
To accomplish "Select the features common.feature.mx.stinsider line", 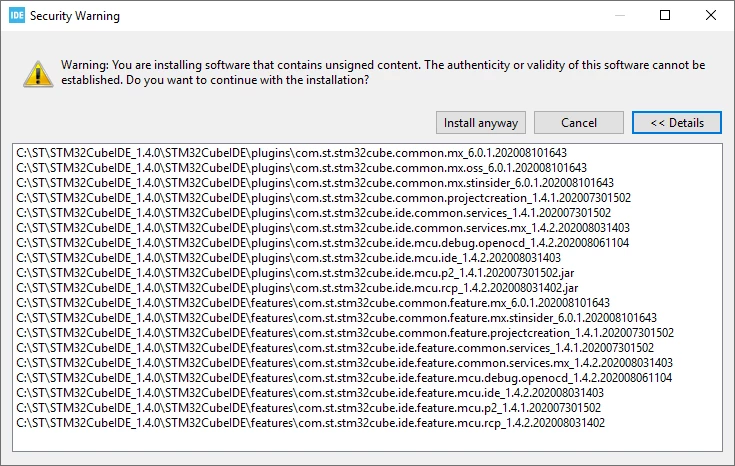I will pos(336,318).
